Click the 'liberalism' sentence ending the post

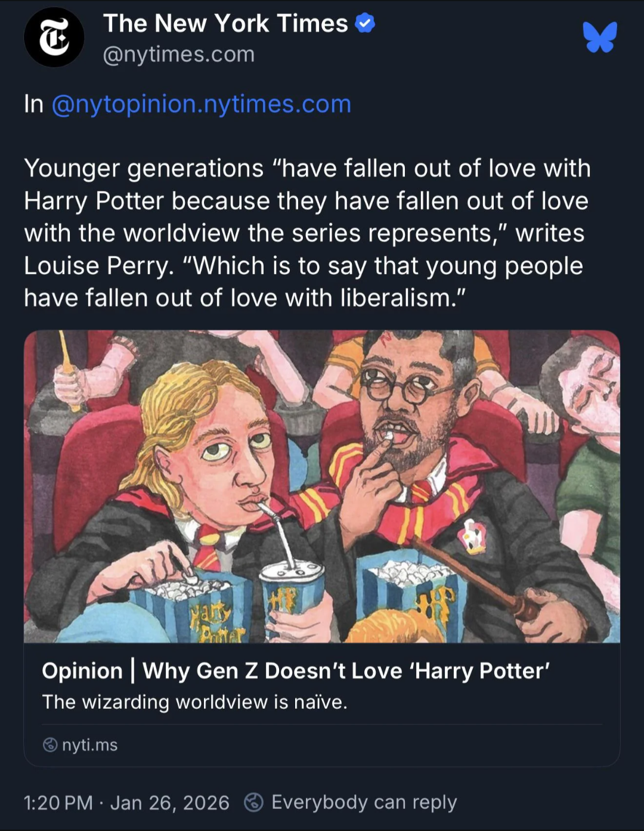click(244, 298)
